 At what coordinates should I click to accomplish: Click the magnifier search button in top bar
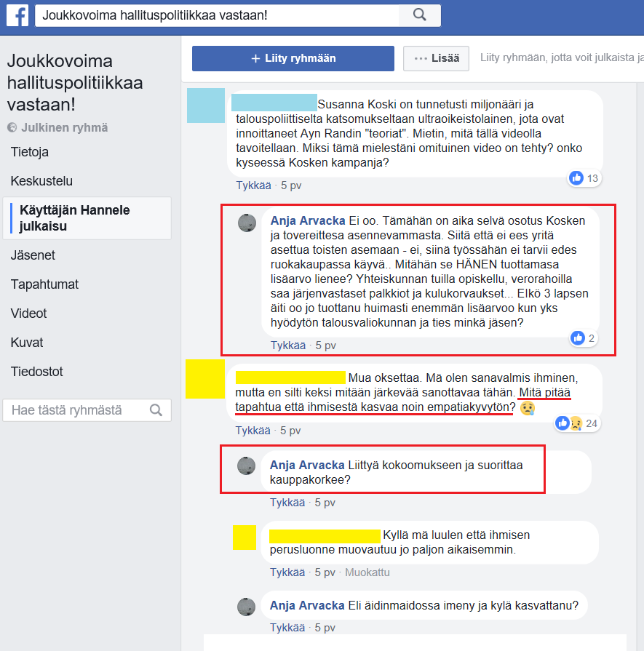coord(420,15)
